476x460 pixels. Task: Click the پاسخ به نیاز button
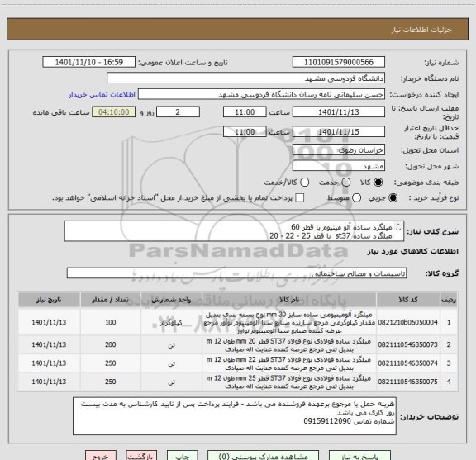tap(359, 455)
